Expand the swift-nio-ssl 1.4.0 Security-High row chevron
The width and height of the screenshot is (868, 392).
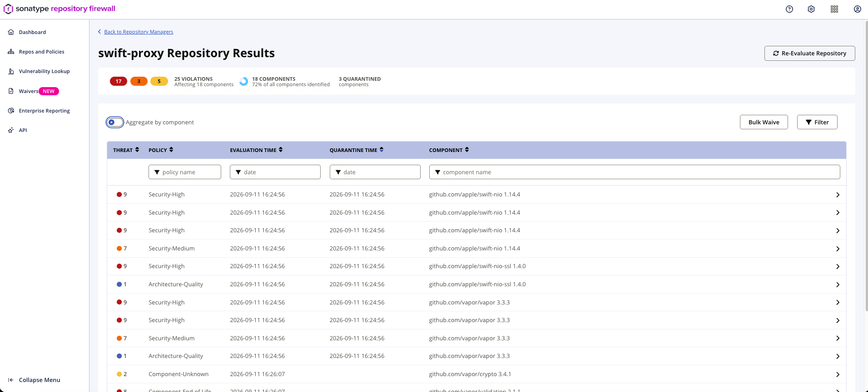point(838,266)
